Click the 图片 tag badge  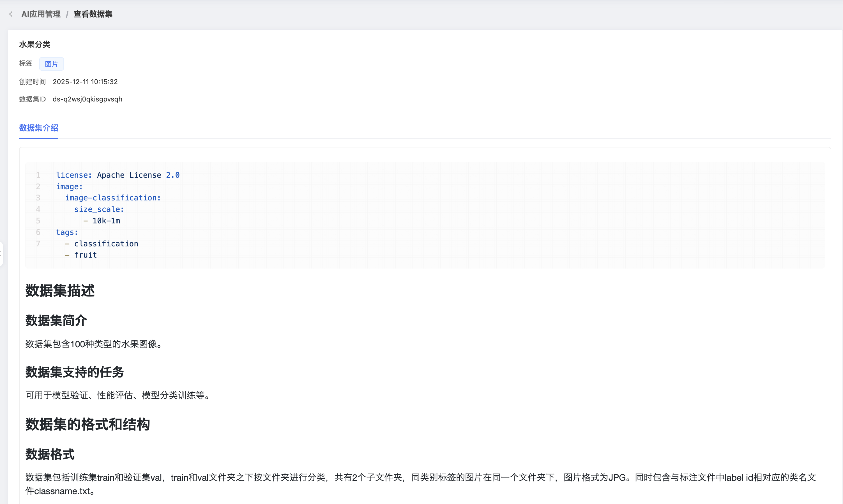(x=51, y=64)
